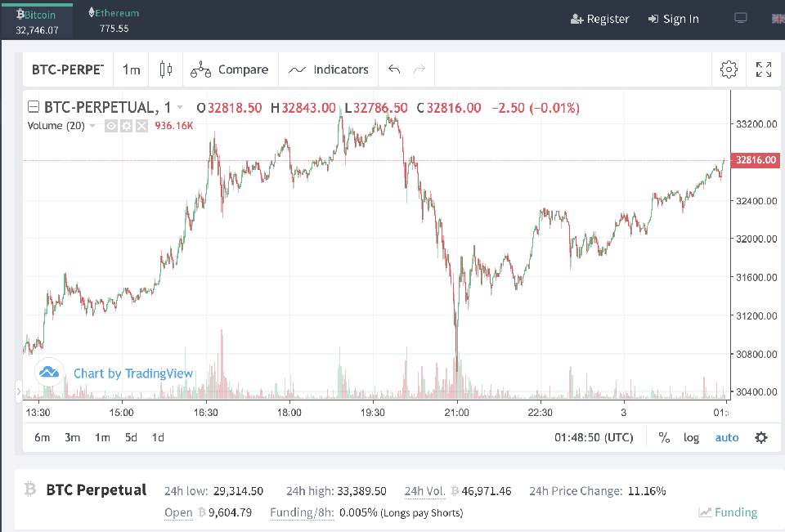Click the Register link
This screenshot has width=785, height=532.
(600, 19)
